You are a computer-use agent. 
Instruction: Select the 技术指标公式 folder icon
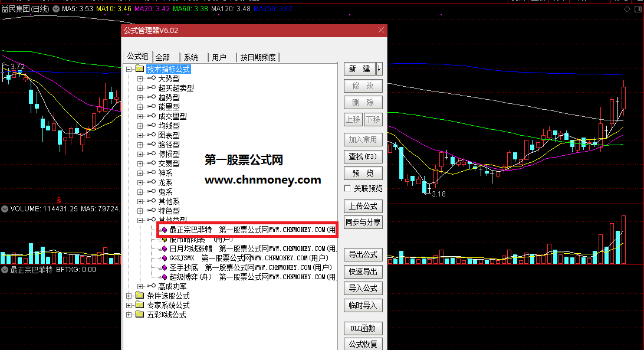point(140,68)
